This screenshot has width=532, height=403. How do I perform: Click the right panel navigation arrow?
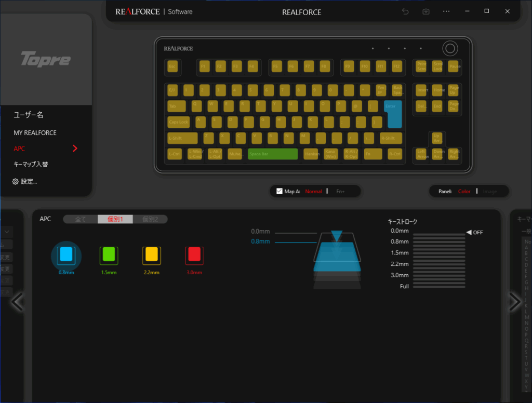coord(515,301)
